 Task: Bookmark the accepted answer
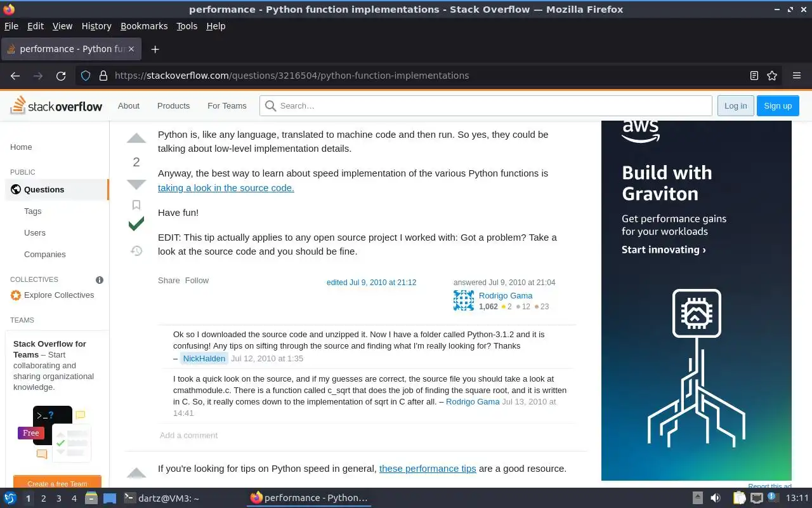[x=136, y=204]
